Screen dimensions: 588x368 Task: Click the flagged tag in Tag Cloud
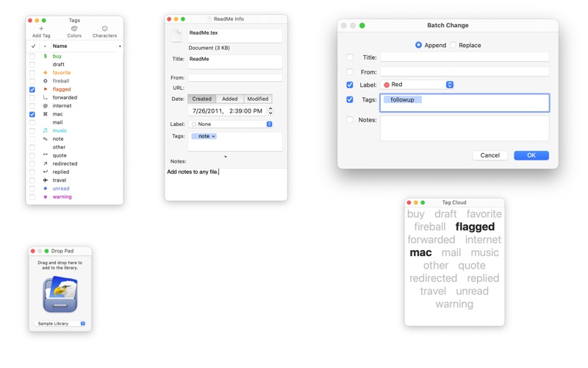click(x=475, y=227)
